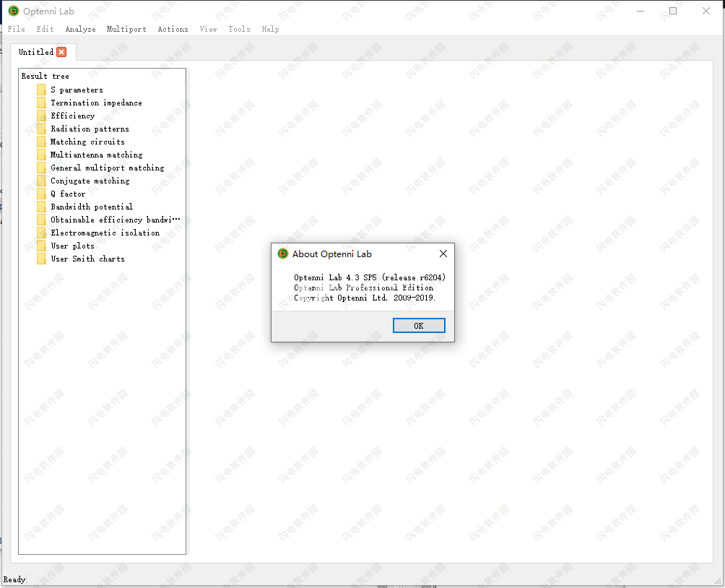Click the folder icon beside Termination impedance
Image resolution: width=725 pixels, height=588 pixels.
coord(41,103)
